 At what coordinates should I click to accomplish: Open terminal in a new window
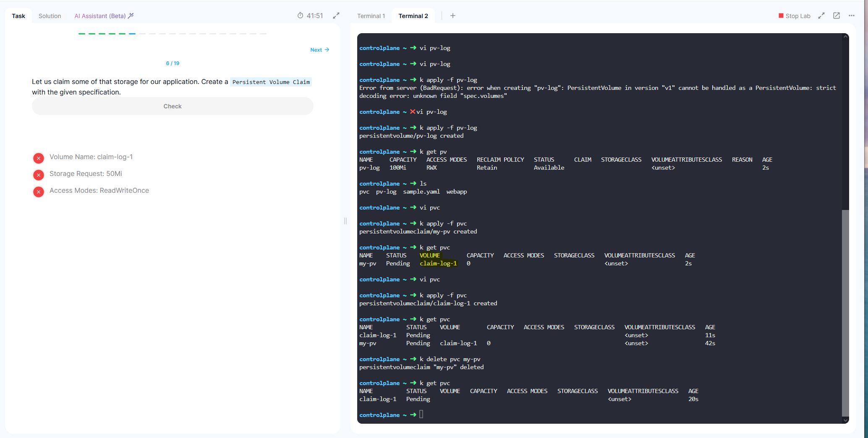click(x=836, y=16)
